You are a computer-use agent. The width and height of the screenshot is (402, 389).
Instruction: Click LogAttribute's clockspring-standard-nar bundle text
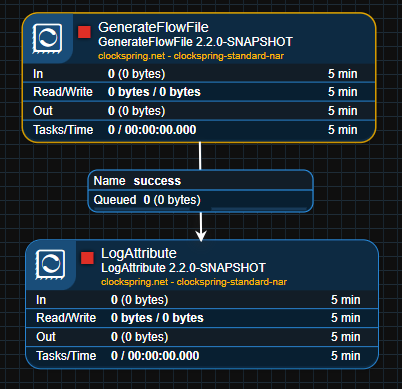(194, 282)
